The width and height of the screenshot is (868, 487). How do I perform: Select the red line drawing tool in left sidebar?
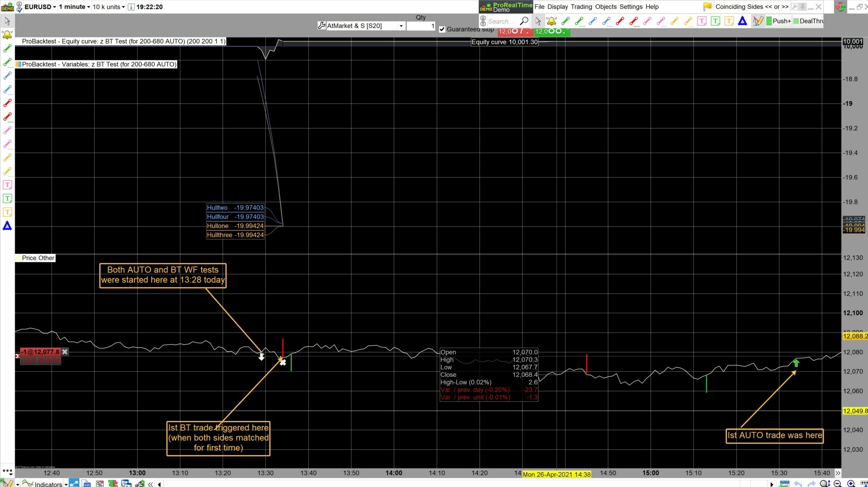[x=7, y=103]
